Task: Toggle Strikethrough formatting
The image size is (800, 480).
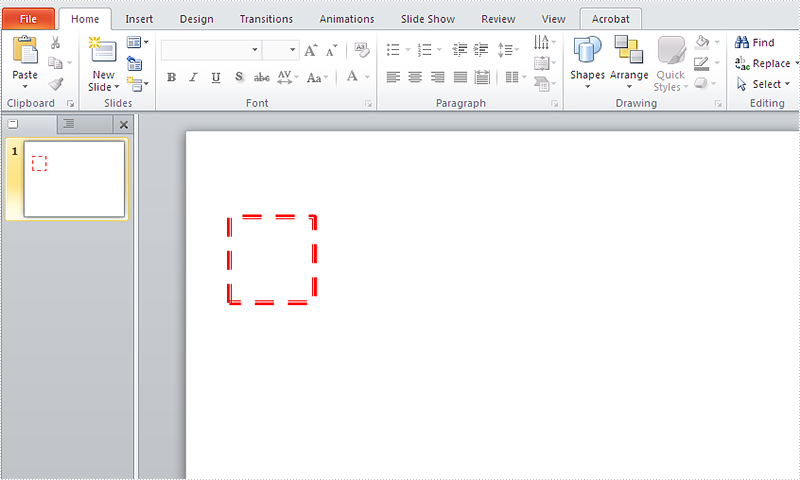Action: (x=262, y=78)
